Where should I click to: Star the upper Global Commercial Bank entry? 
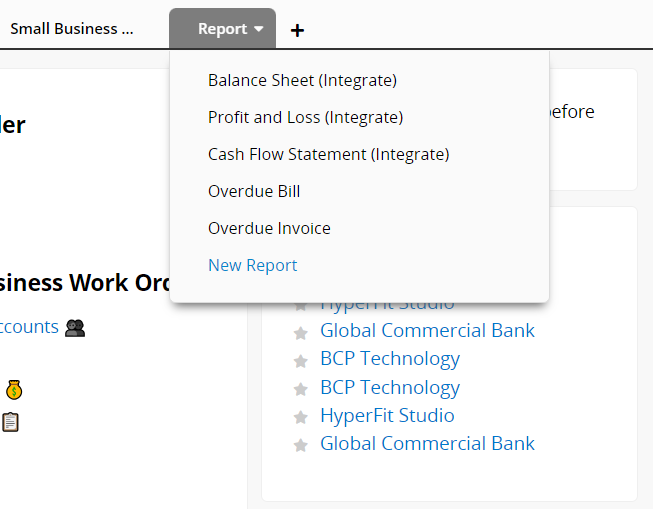click(x=300, y=332)
